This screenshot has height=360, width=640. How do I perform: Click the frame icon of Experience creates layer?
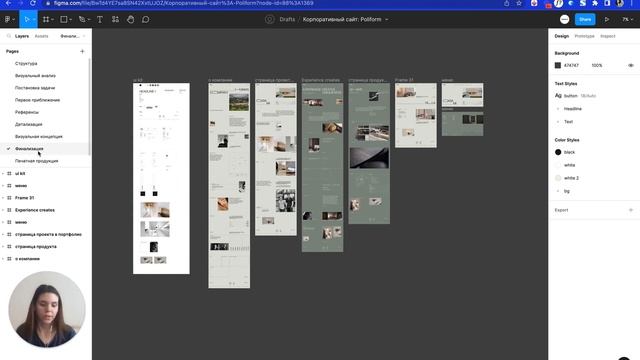coord(9,210)
